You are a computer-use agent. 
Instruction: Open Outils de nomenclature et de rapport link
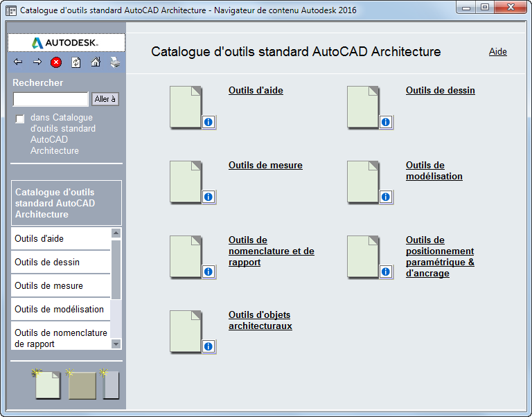click(x=272, y=251)
